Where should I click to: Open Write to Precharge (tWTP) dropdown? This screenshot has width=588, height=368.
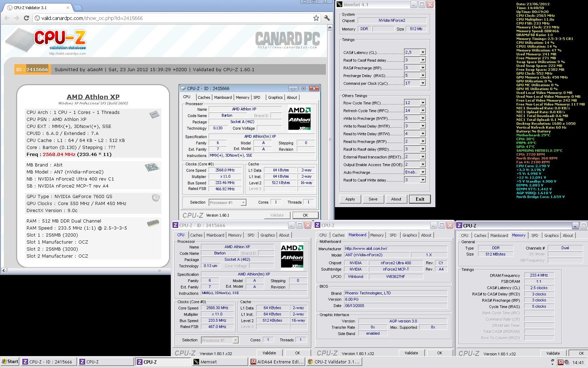pyautogui.click(x=422, y=118)
